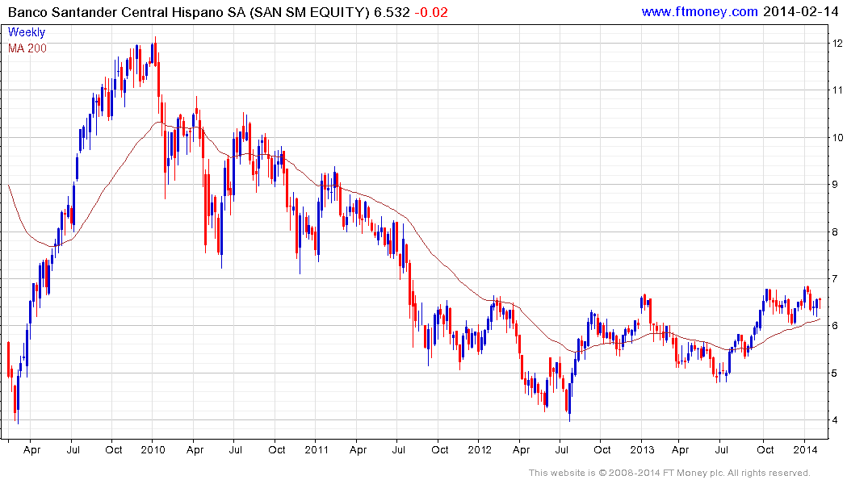Click the chart date 2014-02-14
This screenshot has width=868, height=484.
pyautogui.click(x=800, y=11)
